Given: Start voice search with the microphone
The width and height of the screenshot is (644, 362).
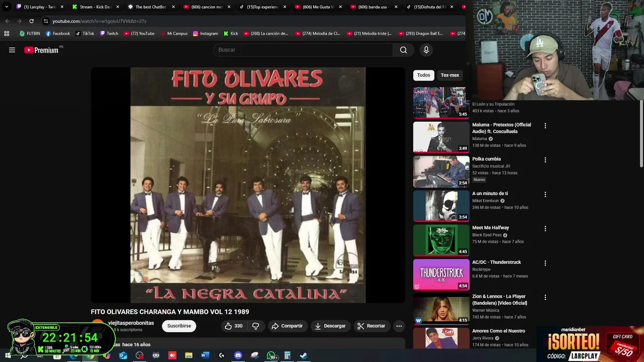Looking at the screenshot, I should [426, 50].
